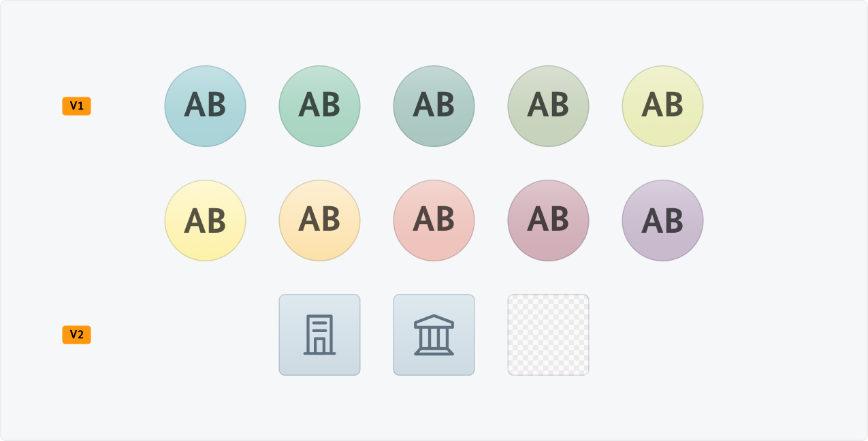Select the purple AB avatar at bottom right
Image resolution: width=868 pixels, height=441 pixels.
(662, 220)
